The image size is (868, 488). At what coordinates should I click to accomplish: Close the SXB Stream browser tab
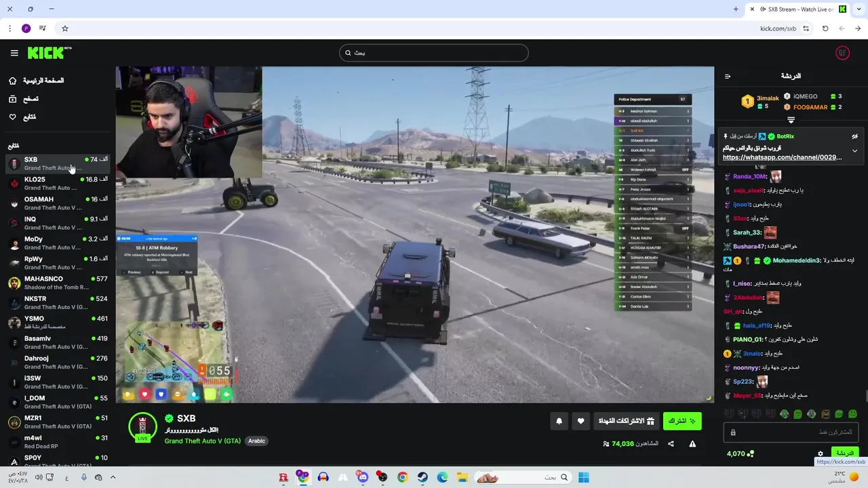(751, 9)
